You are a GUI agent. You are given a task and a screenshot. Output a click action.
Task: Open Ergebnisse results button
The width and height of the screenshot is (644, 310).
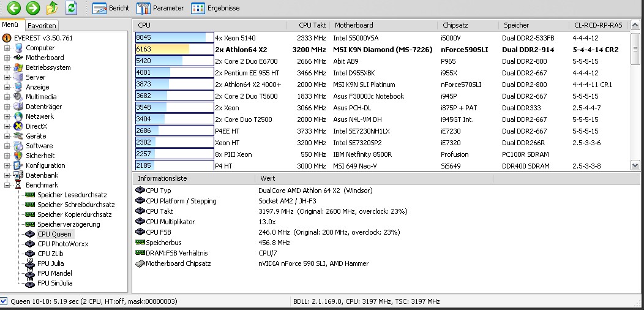coord(215,8)
